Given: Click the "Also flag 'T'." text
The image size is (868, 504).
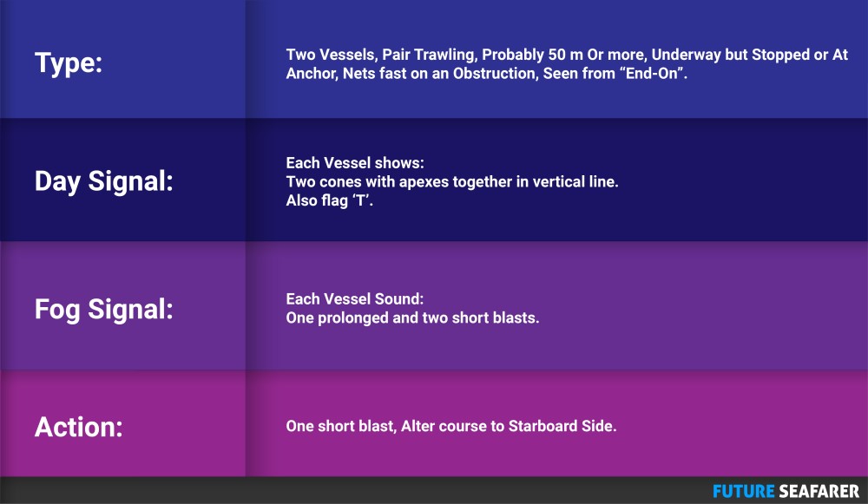Looking at the screenshot, I should click(329, 200).
